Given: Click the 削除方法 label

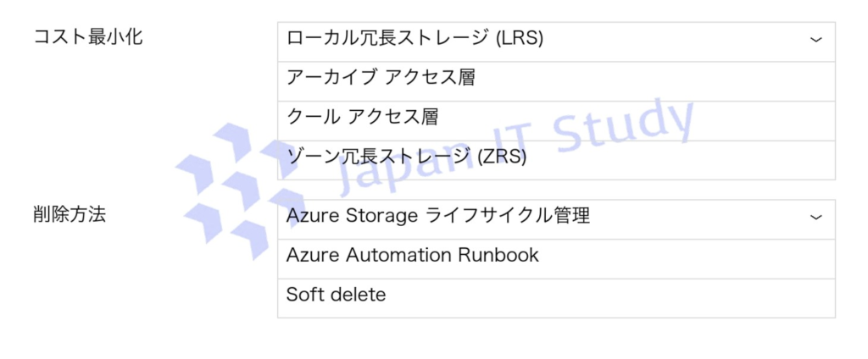Looking at the screenshot, I should [69, 214].
